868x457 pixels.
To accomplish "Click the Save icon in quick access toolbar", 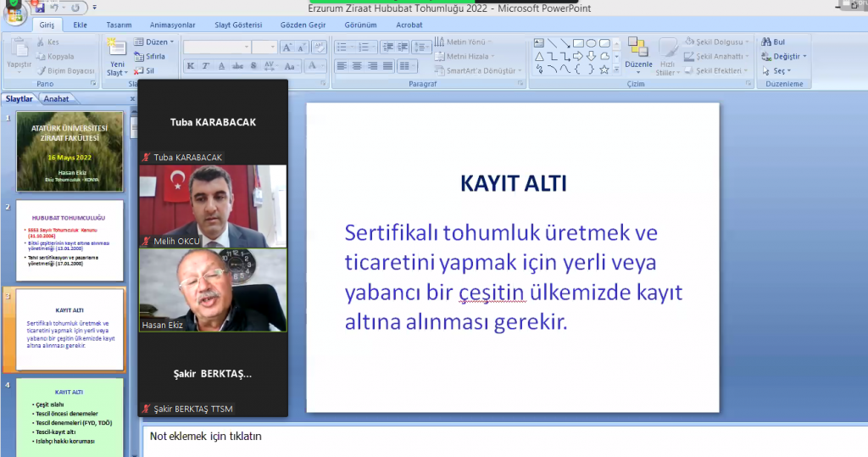I will [40, 8].
